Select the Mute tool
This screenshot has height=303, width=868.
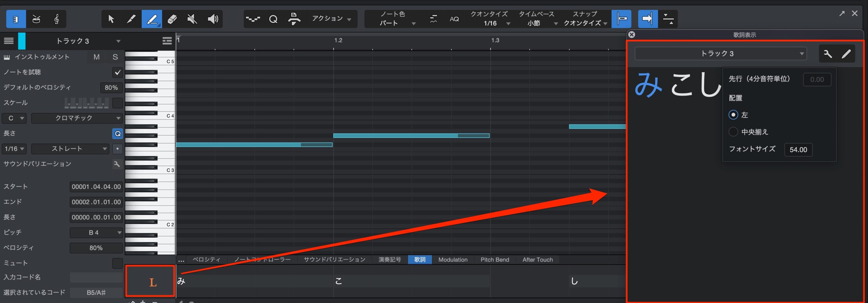click(x=192, y=19)
